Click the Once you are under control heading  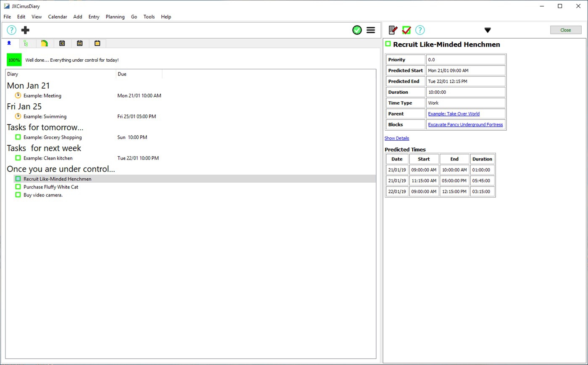[x=61, y=169]
